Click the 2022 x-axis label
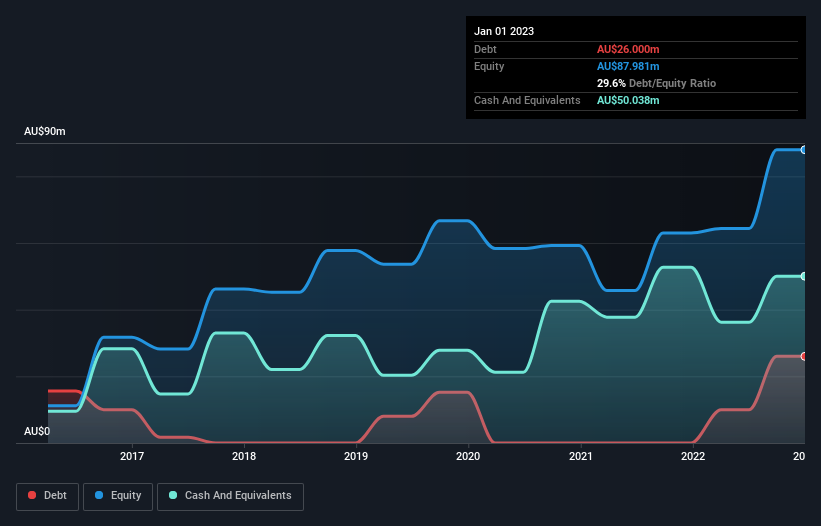 (693, 456)
